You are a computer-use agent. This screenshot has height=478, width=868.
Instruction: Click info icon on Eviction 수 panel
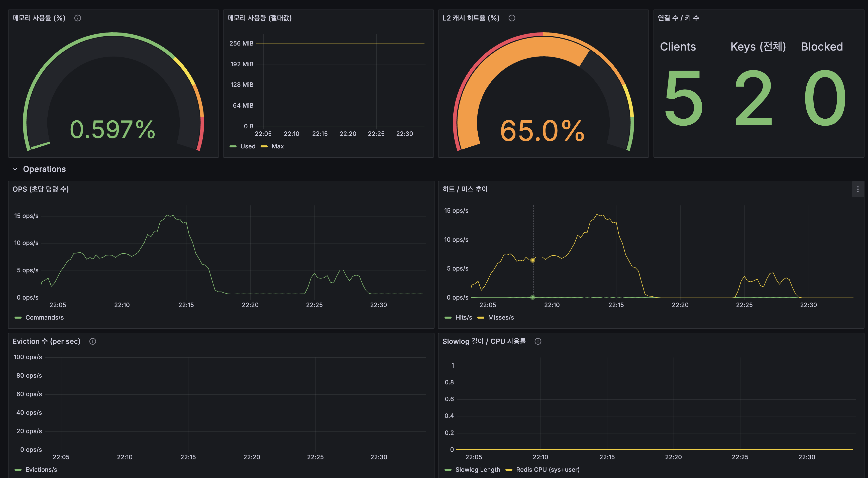(93, 341)
